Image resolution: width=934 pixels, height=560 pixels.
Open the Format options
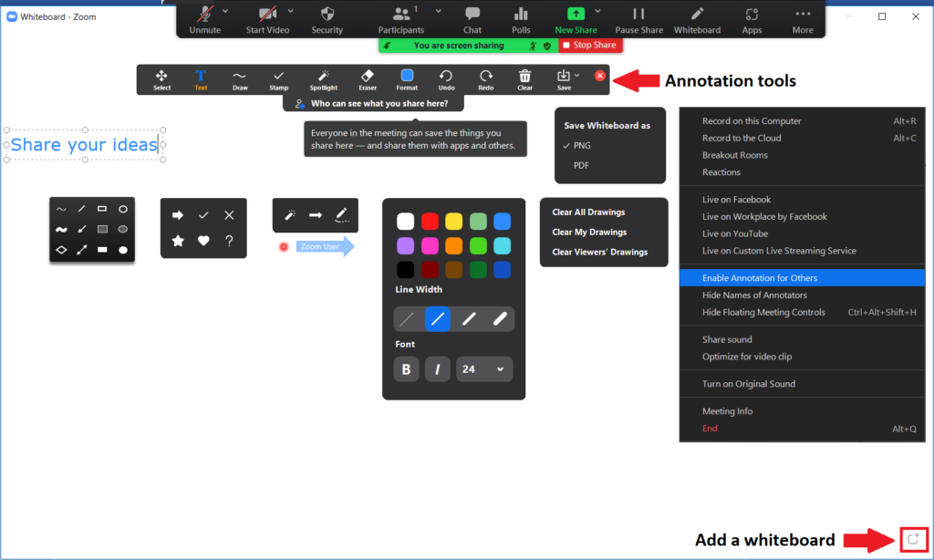407,80
